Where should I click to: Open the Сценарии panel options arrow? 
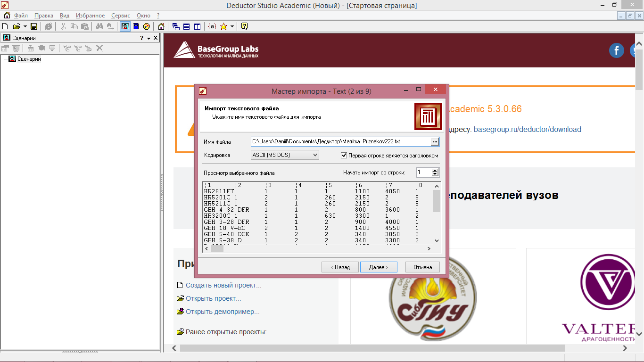point(149,38)
